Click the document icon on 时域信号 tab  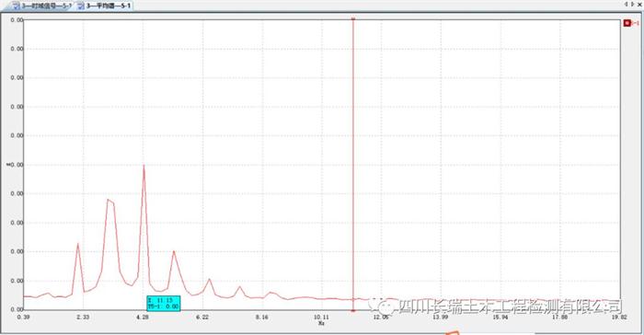[17, 6]
